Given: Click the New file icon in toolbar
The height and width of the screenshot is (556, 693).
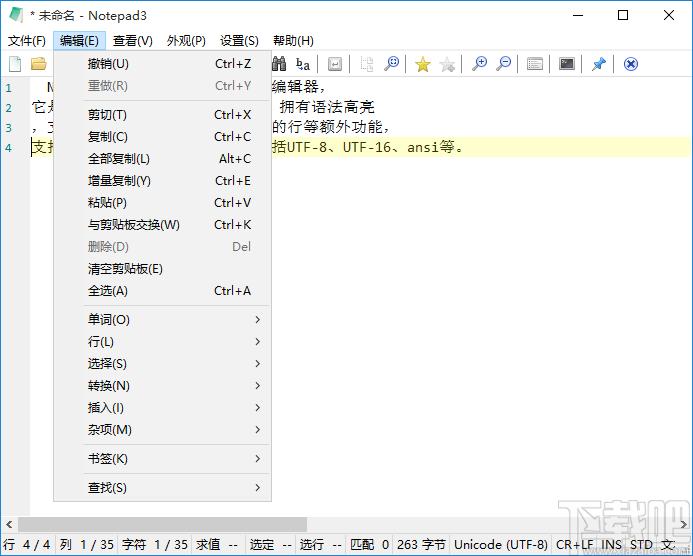Looking at the screenshot, I should [15, 64].
